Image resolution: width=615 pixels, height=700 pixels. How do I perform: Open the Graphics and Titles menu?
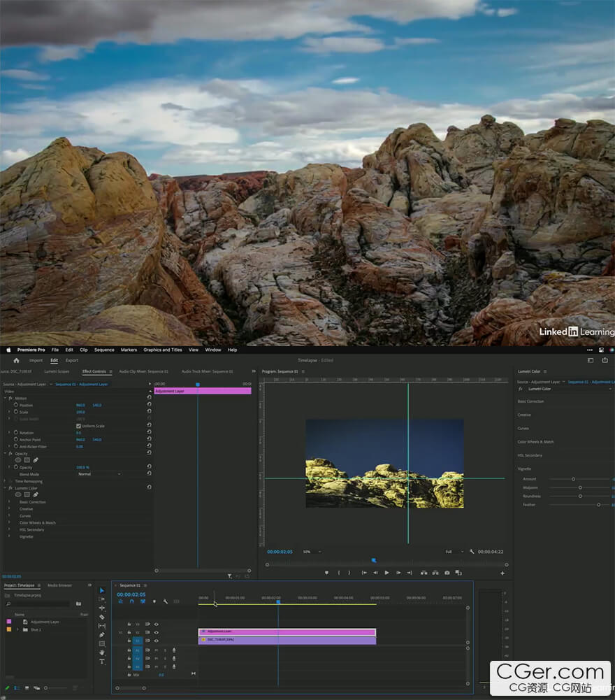tap(162, 350)
